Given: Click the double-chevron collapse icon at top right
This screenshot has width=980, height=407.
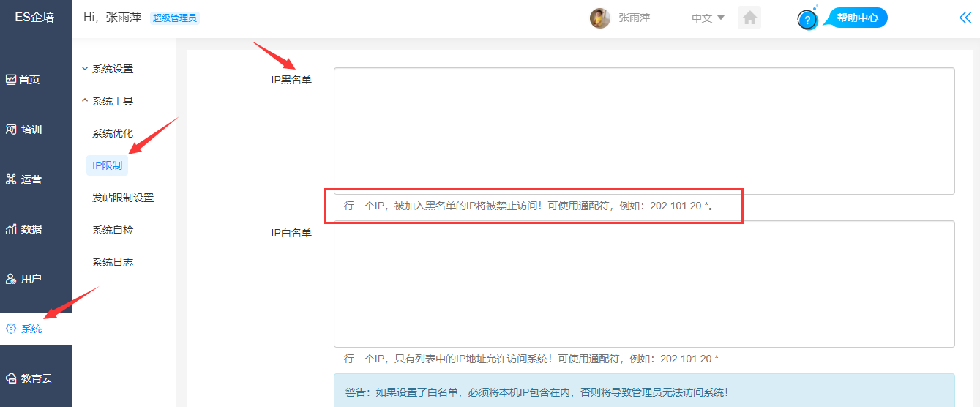Looking at the screenshot, I should point(965,18).
